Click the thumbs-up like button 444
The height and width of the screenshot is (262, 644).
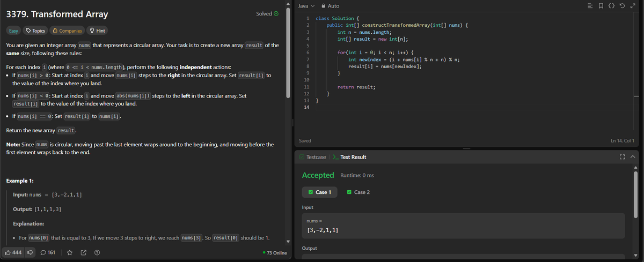pos(13,252)
